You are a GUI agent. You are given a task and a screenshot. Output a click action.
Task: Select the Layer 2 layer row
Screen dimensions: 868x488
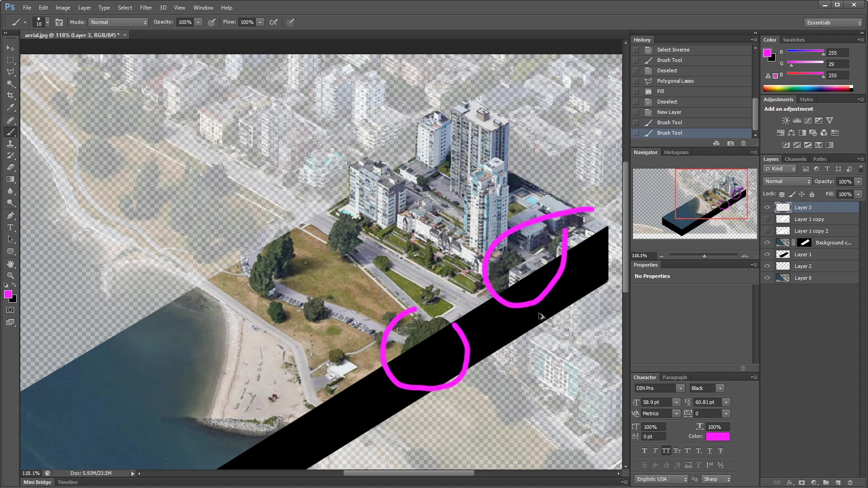click(809, 266)
